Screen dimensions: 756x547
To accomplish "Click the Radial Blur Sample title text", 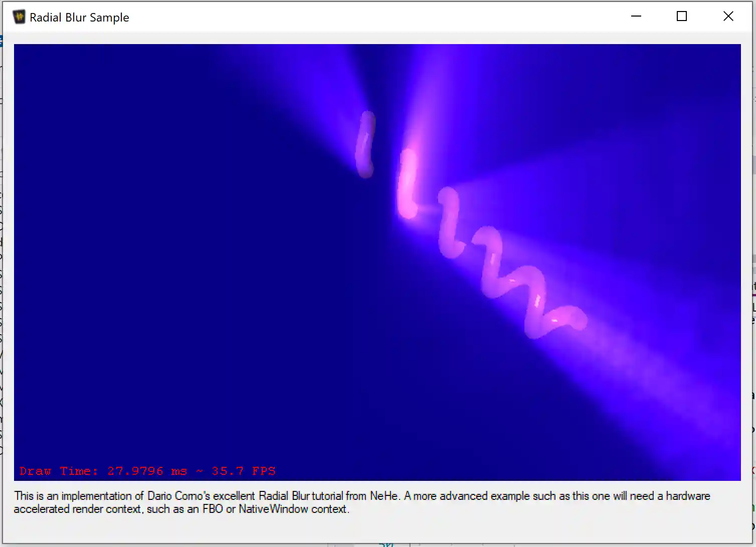I will coord(79,18).
